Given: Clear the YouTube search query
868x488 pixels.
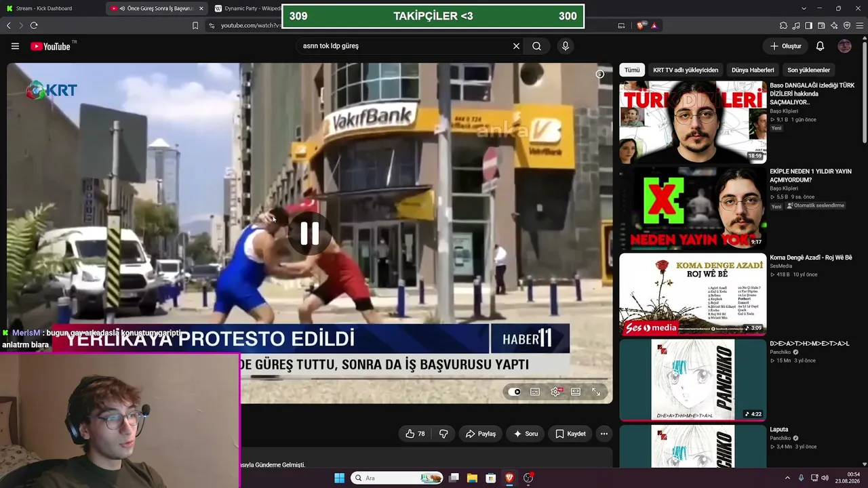Looking at the screenshot, I should pyautogui.click(x=516, y=46).
